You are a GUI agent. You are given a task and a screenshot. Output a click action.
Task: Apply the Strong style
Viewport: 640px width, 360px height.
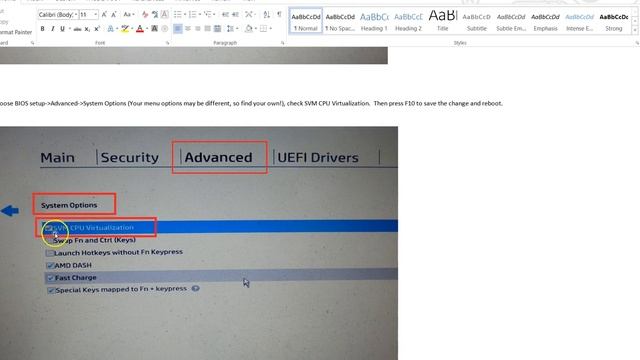pyautogui.click(x=614, y=21)
